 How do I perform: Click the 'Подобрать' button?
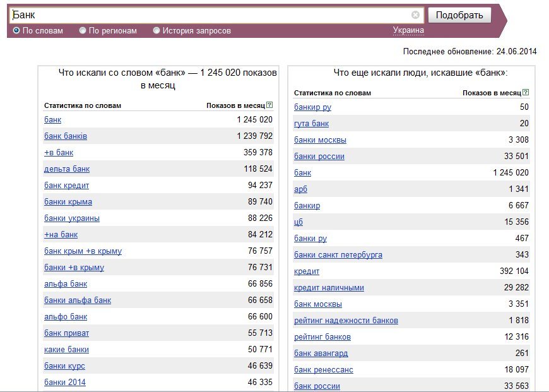[459, 15]
